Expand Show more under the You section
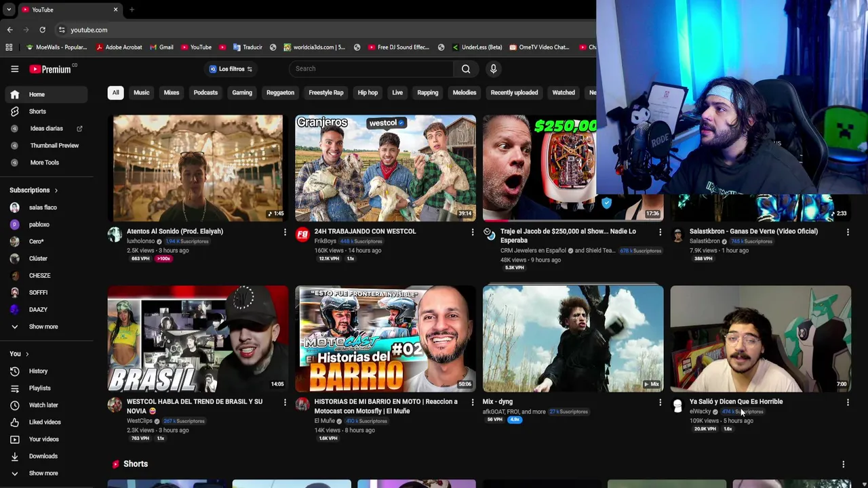868x488 pixels. (x=45, y=473)
